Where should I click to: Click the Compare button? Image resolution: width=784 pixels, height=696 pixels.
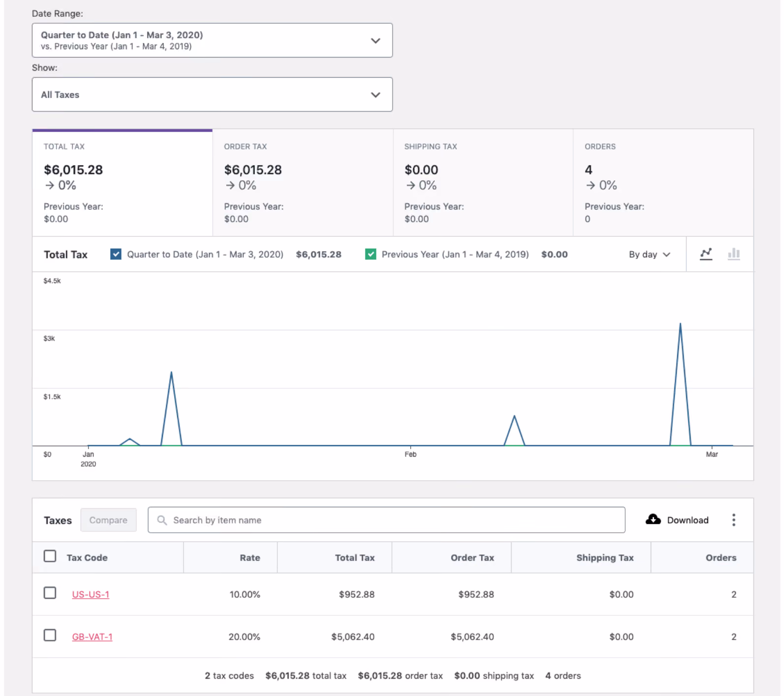108,520
